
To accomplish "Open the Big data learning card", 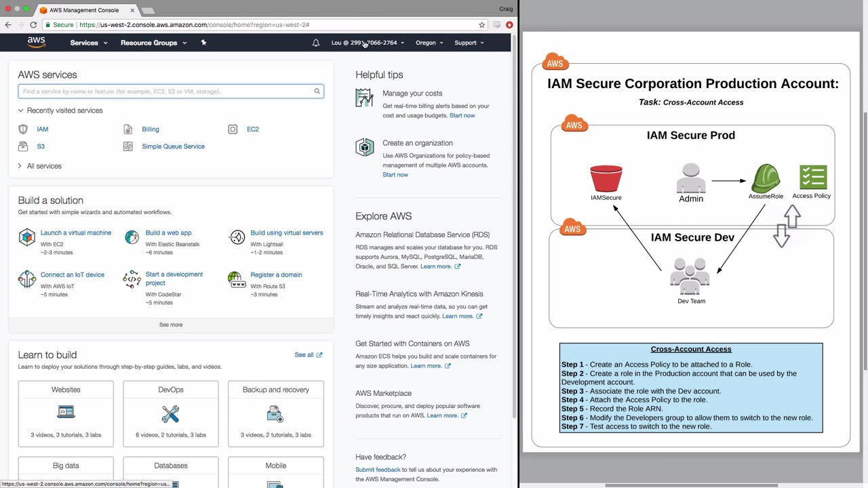I will (x=66, y=472).
